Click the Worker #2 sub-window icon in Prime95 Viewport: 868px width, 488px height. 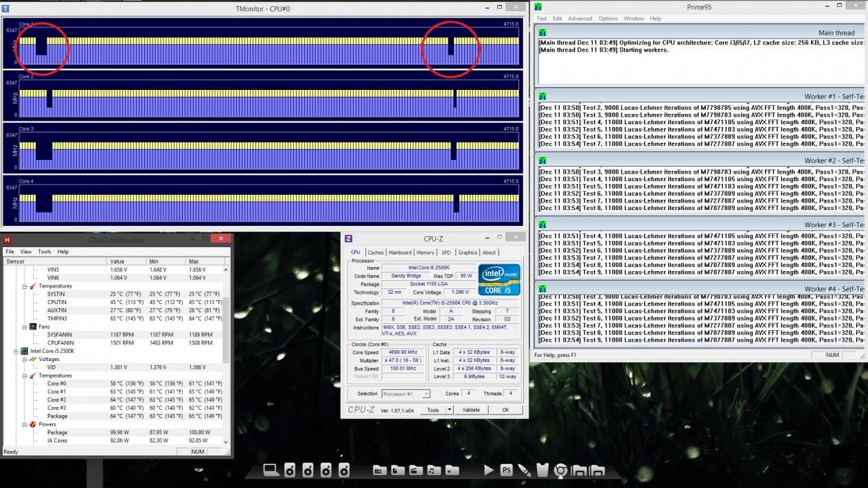(x=542, y=160)
